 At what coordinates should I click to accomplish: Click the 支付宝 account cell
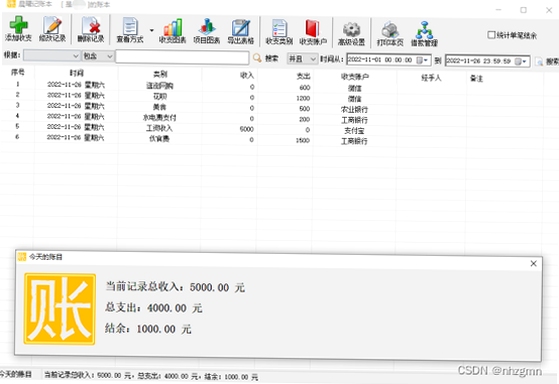(354, 131)
